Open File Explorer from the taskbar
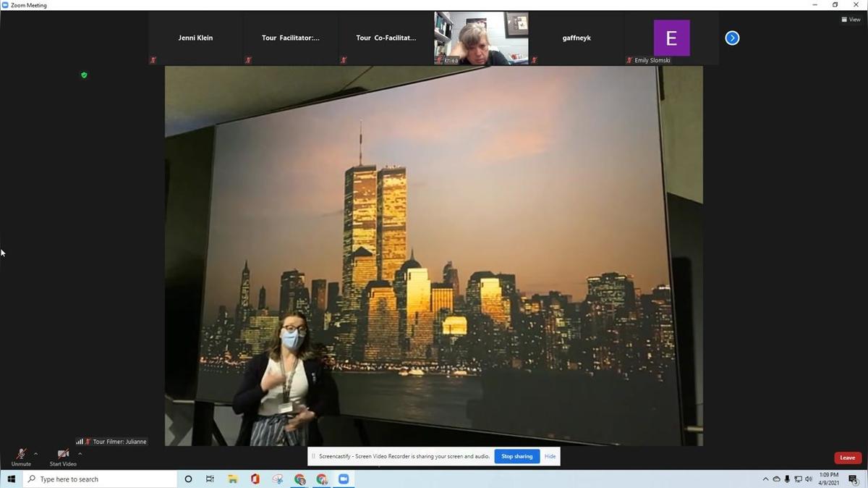Viewport: 868px width, 488px height. (233, 479)
